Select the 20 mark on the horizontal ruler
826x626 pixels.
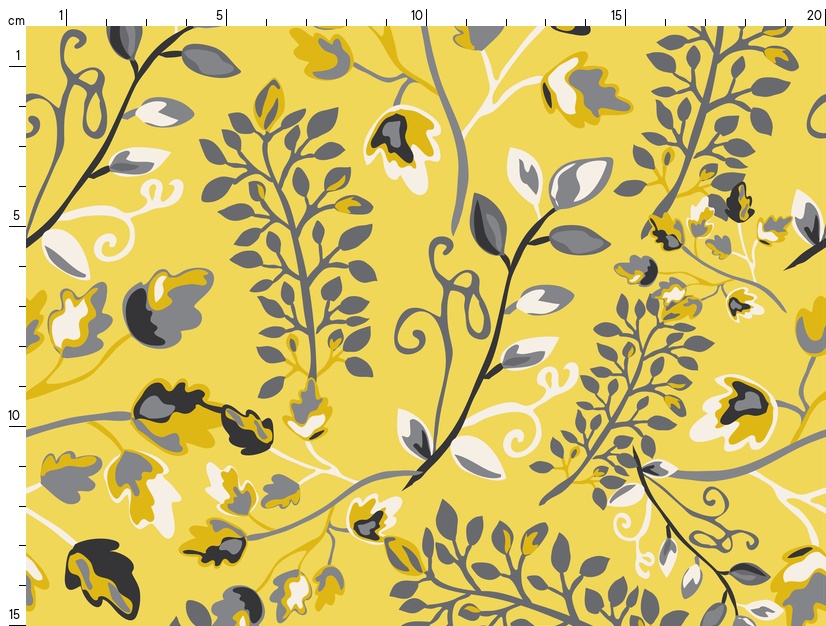tap(814, 15)
